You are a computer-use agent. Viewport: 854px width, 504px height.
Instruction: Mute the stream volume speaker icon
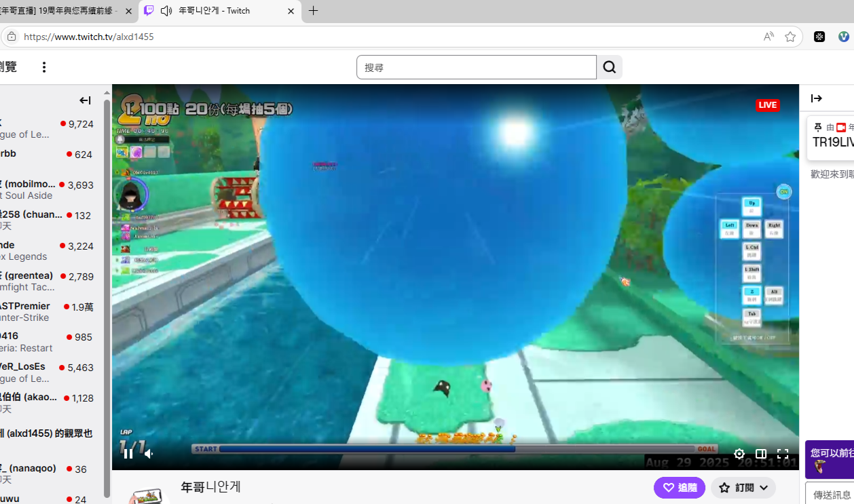point(149,454)
